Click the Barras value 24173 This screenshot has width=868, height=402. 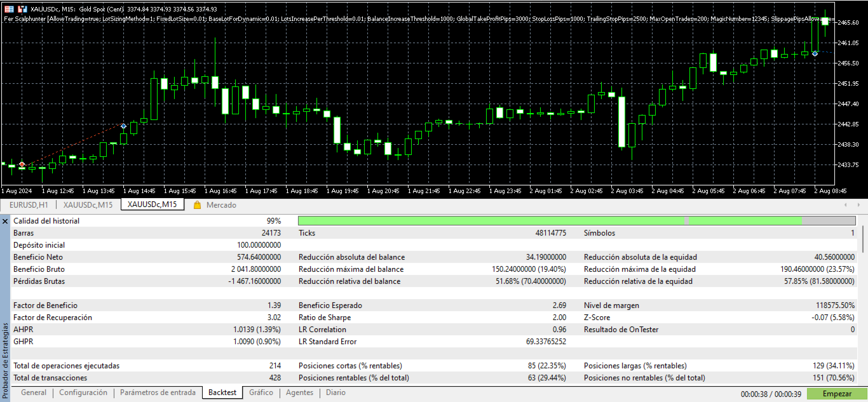[x=271, y=233]
